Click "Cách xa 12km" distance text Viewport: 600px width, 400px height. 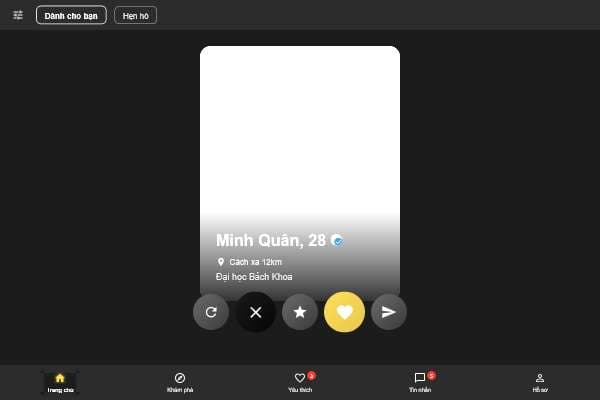256,262
